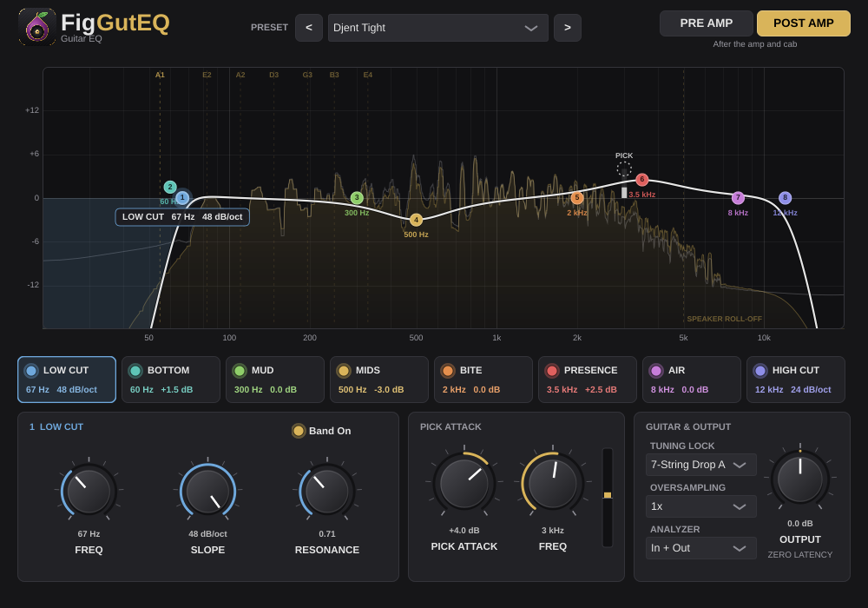The width and height of the screenshot is (868, 608).
Task: Select EQ node 7 at 8 kHz
Action: click(x=738, y=198)
